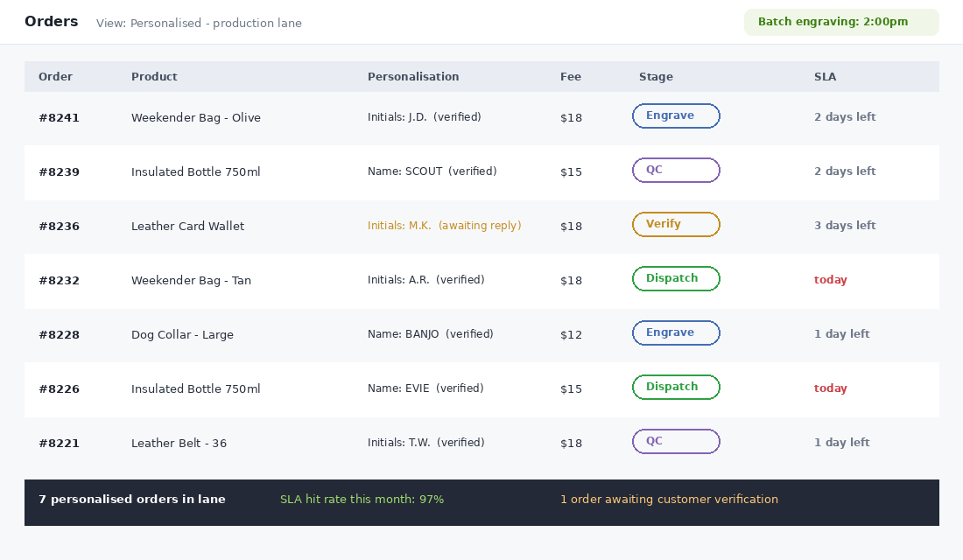Image resolution: width=963 pixels, height=560 pixels.
Task: Select the Order column header
Action: click(55, 77)
